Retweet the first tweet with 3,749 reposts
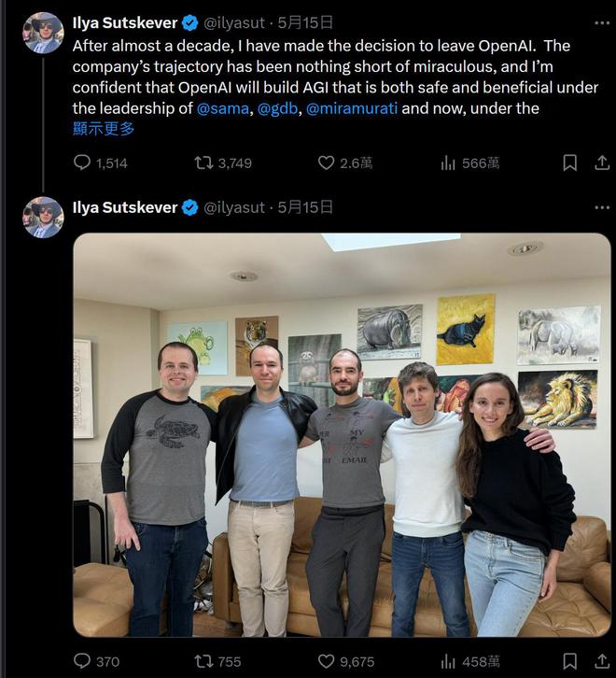Viewport: 616px width, 678px height. 223,163
